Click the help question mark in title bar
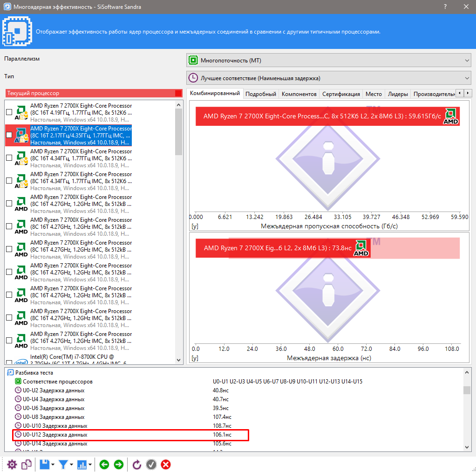 (x=445, y=7)
